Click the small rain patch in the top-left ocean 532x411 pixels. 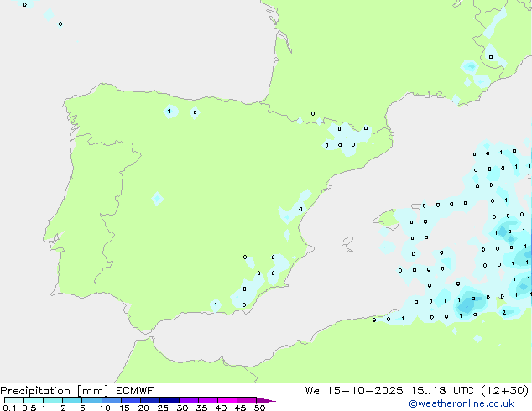tap(49, 15)
